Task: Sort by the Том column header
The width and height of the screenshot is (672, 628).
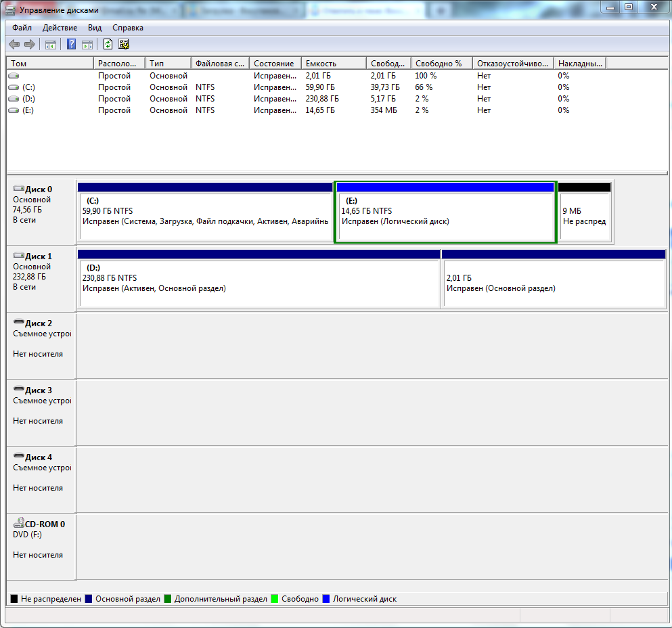Action: point(50,64)
